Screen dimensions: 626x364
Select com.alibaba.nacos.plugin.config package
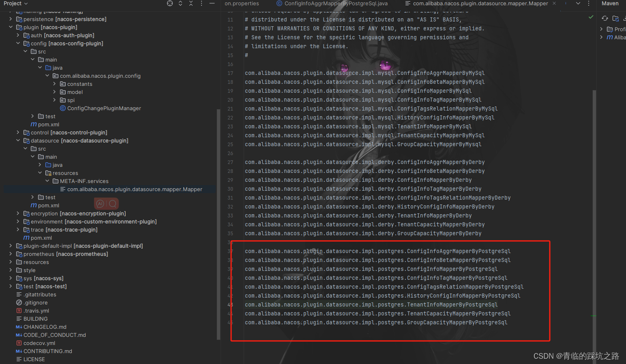click(100, 76)
